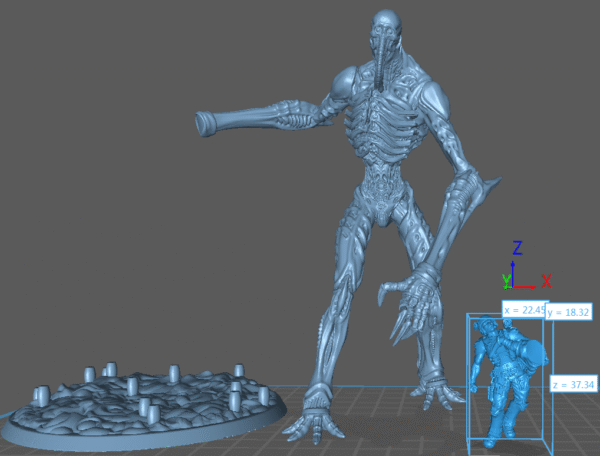Viewport: 600px width, 456px height.
Task: Click the z = 37.34 dimension label
Action: 573,384
